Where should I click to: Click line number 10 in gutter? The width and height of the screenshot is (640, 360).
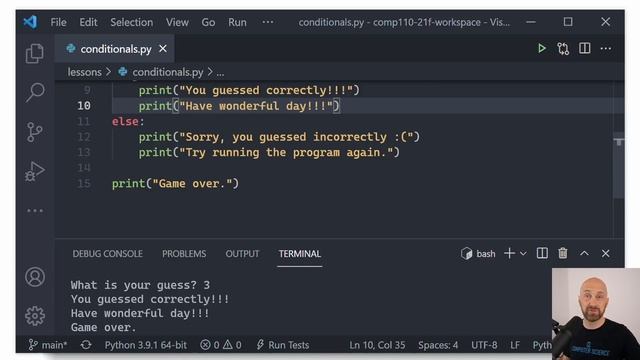click(84, 106)
